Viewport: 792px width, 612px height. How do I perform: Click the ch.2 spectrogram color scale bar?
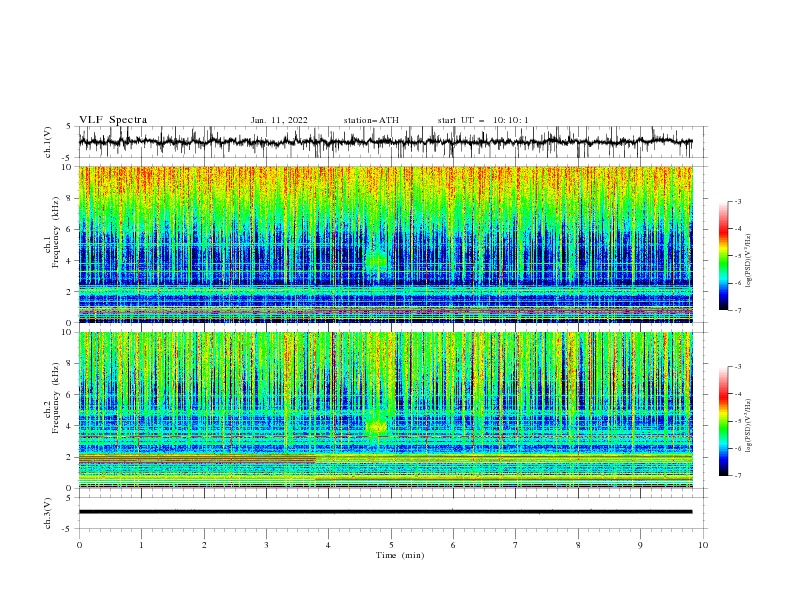click(723, 421)
